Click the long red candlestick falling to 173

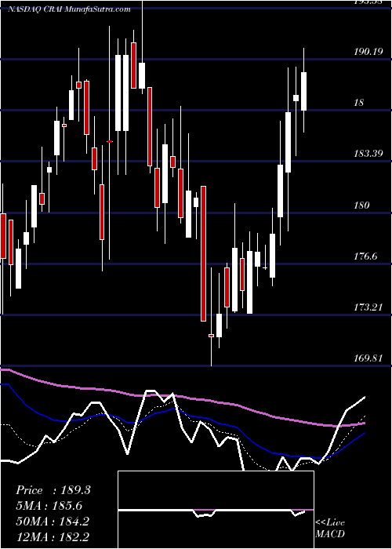tap(203, 253)
